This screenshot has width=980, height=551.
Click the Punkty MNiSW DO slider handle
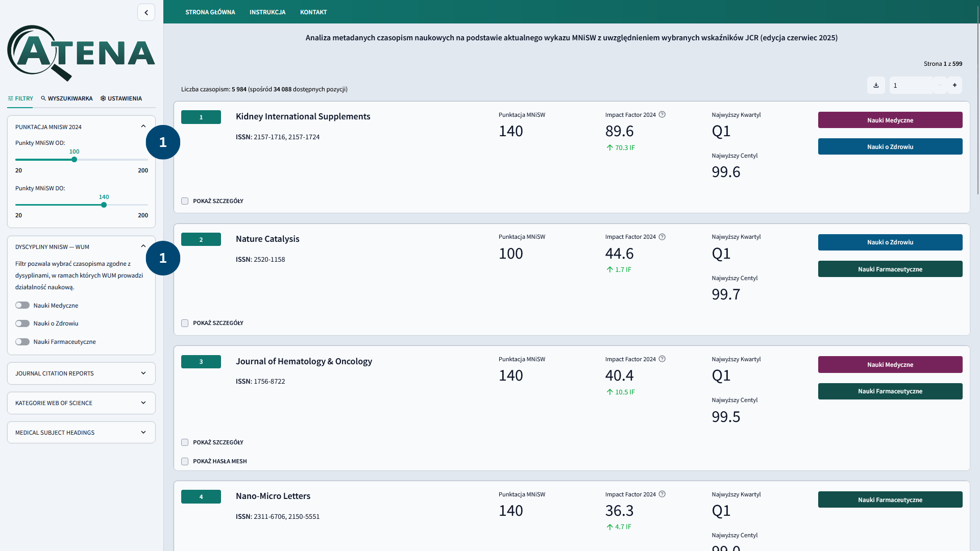[104, 205]
